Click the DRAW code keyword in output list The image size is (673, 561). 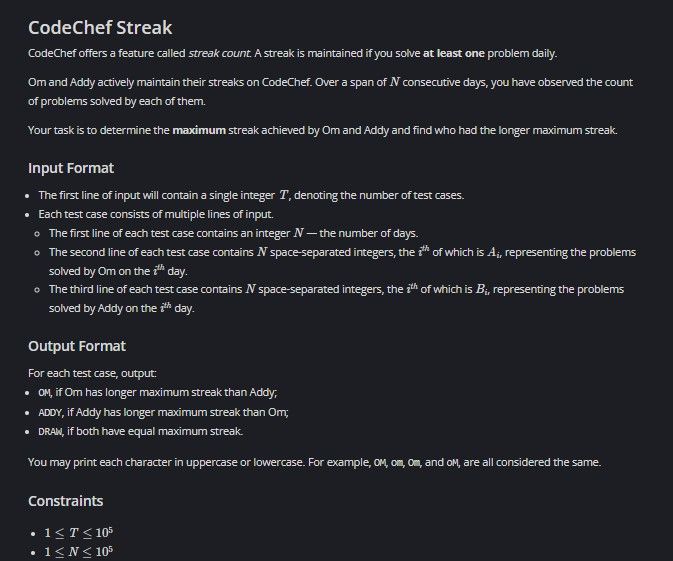click(50, 432)
